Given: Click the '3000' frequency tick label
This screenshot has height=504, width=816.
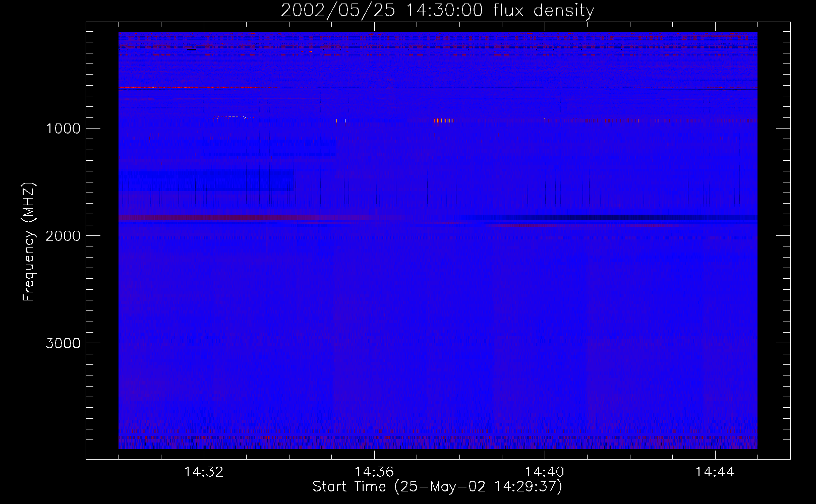Looking at the screenshot, I should point(63,343).
